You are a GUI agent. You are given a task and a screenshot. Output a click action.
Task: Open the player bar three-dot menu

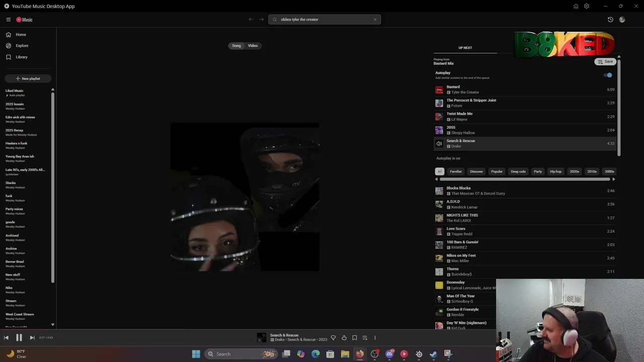tap(375, 338)
